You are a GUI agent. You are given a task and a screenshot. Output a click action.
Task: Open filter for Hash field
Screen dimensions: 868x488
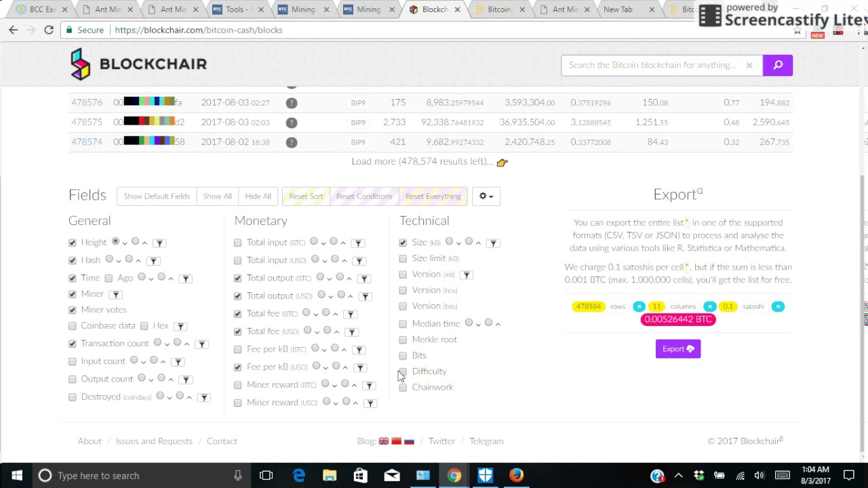(x=153, y=261)
